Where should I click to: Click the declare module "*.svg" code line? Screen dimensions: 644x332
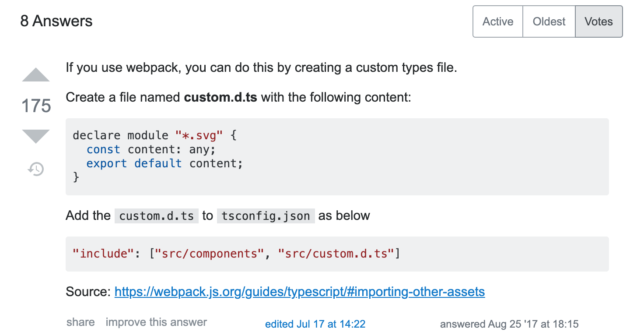(x=155, y=135)
